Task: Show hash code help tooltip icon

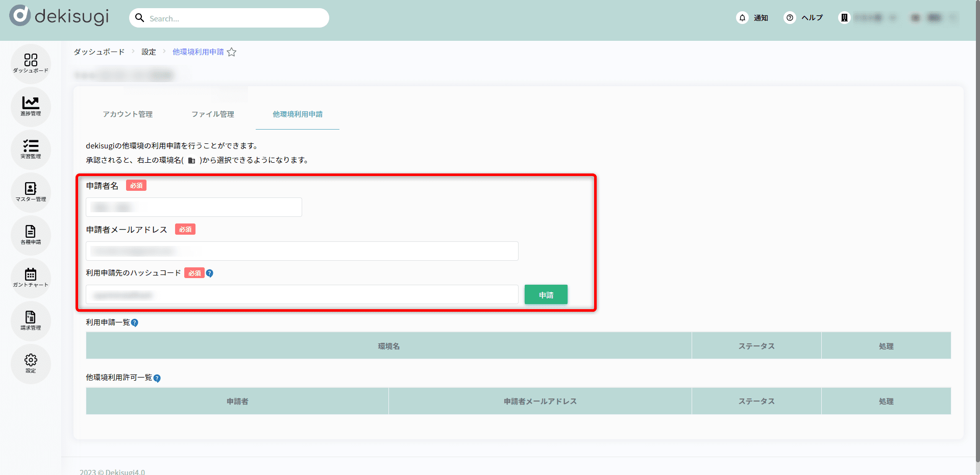Action: 210,273
